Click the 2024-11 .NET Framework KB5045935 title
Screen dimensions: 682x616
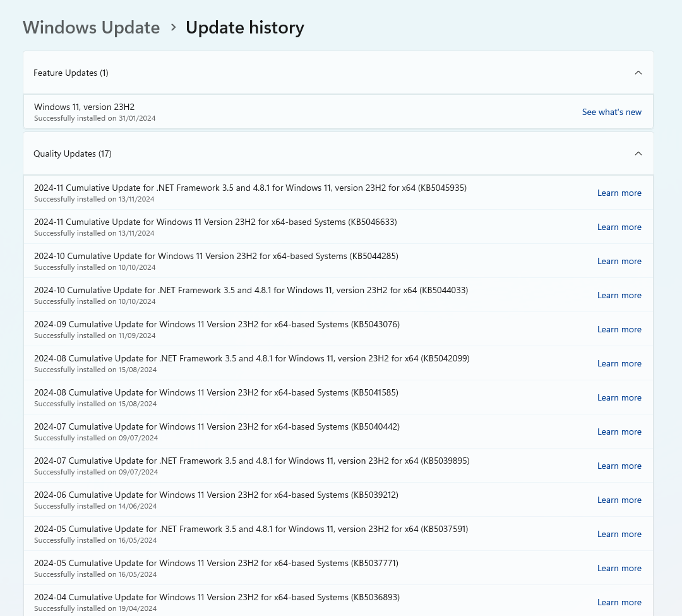250,188
